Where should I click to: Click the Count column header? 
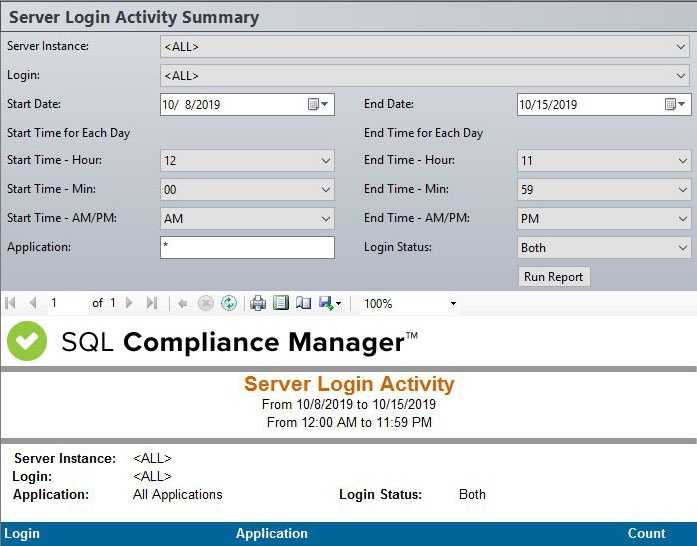click(x=646, y=533)
